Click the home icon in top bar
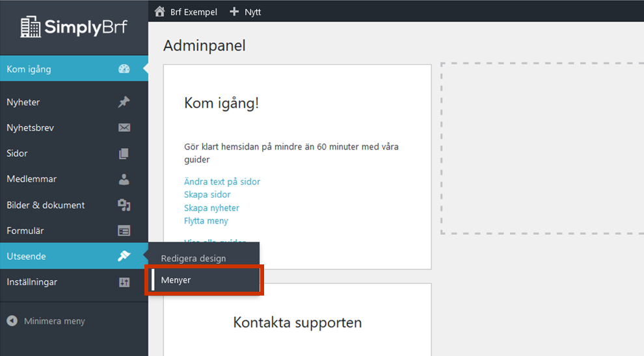The image size is (644, 356). point(159,12)
